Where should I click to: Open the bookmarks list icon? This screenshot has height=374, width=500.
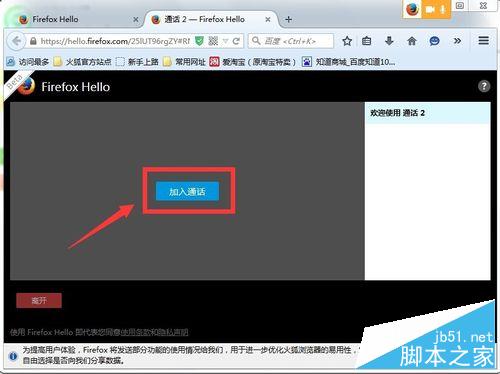pyautogui.click(x=367, y=41)
